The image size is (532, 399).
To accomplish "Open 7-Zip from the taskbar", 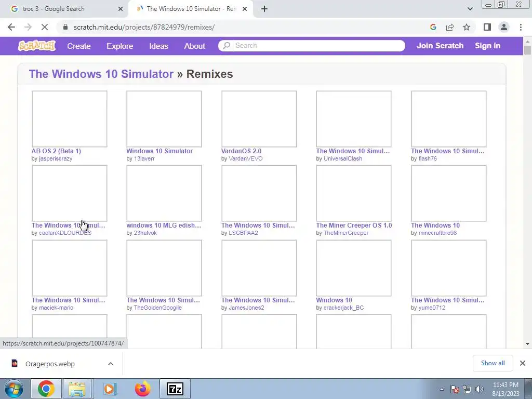I will pos(175,389).
